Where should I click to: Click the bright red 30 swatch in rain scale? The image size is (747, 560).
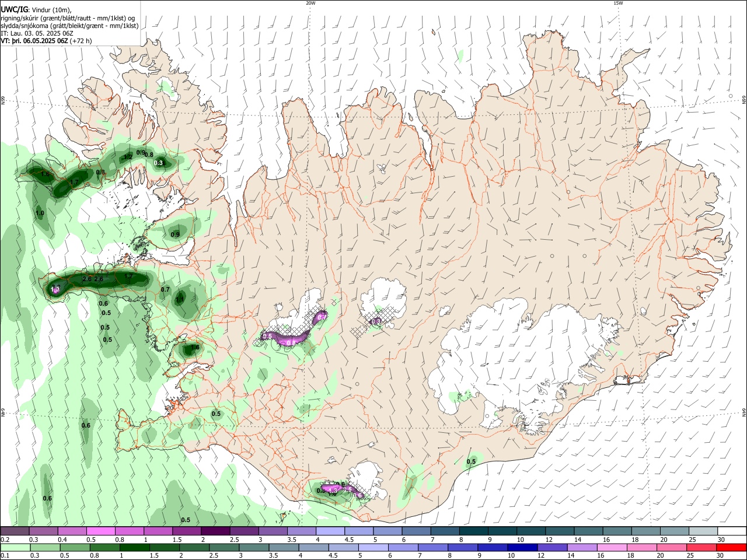(731, 547)
